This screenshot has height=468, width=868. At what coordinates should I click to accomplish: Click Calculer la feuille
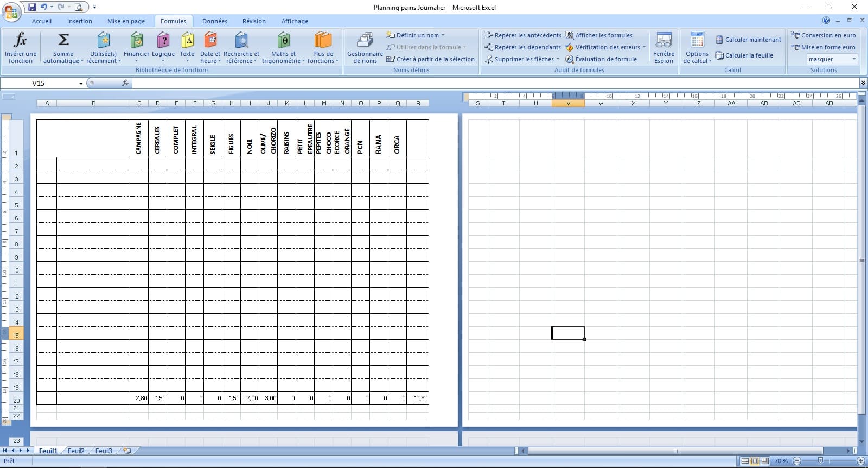pyautogui.click(x=744, y=55)
